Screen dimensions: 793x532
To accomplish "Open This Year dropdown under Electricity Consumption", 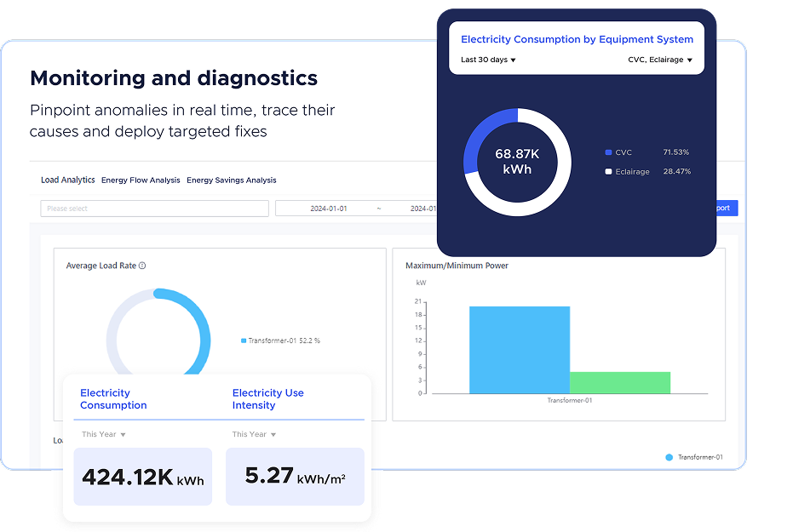I will [x=103, y=435].
